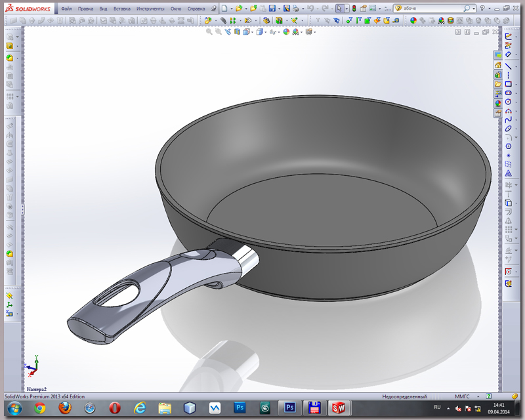This screenshot has height=420, width=525.
Task: Click the Камера2 view label
Action: click(x=36, y=389)
